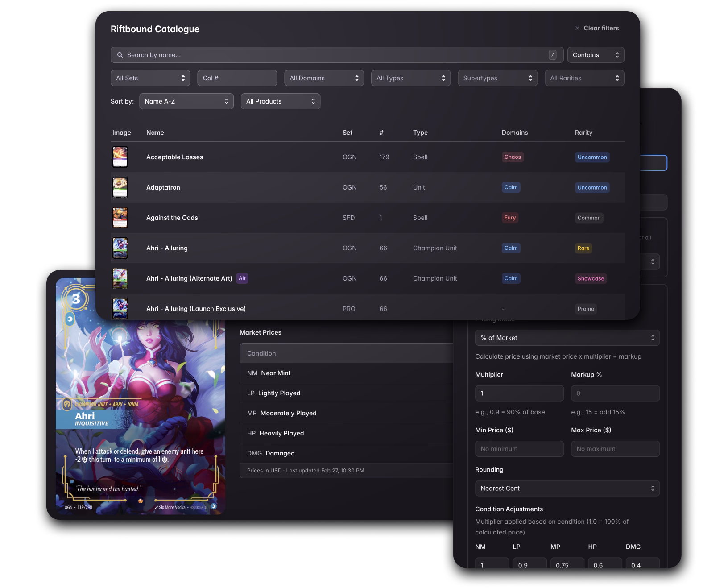
Task: Click the Calm tag on the Adaptatron row
Action: (x=511, y=187)
